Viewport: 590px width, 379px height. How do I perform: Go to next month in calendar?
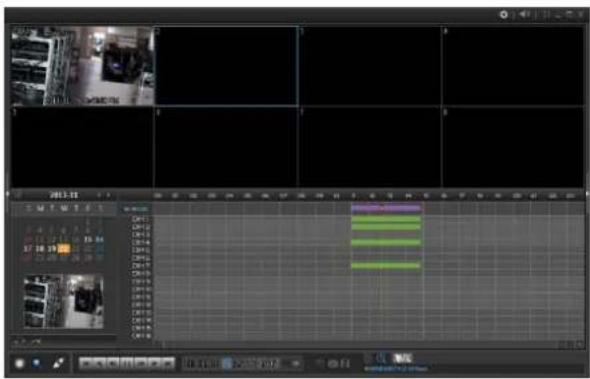tap(108, 195)
